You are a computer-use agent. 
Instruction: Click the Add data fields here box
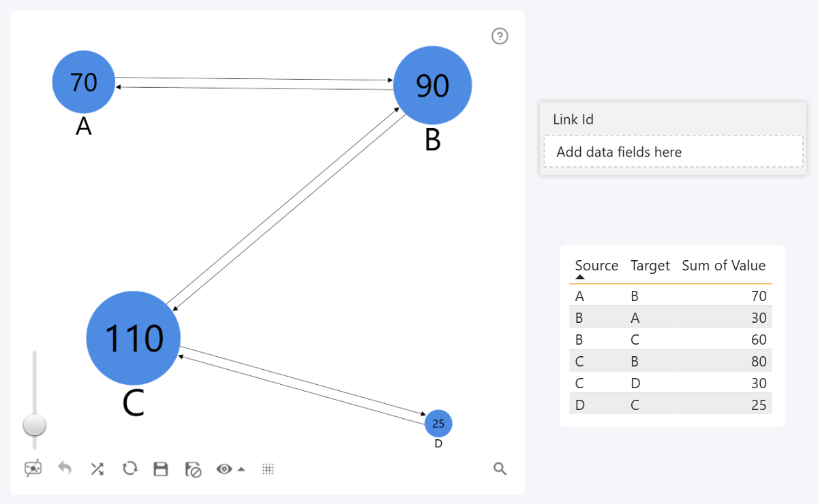tap(673, 152)
